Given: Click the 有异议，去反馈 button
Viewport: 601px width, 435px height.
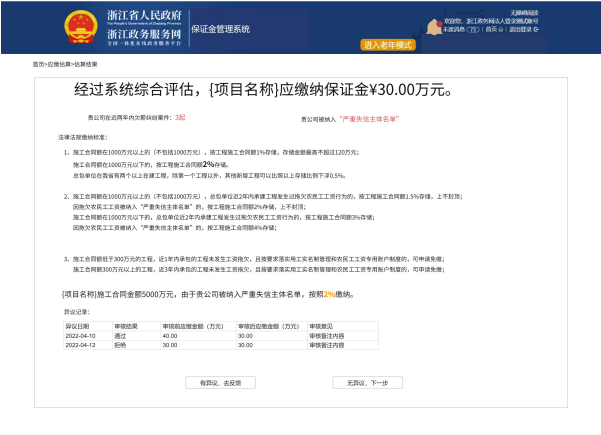Looking at the screenshot, I should tap(220, 382).
